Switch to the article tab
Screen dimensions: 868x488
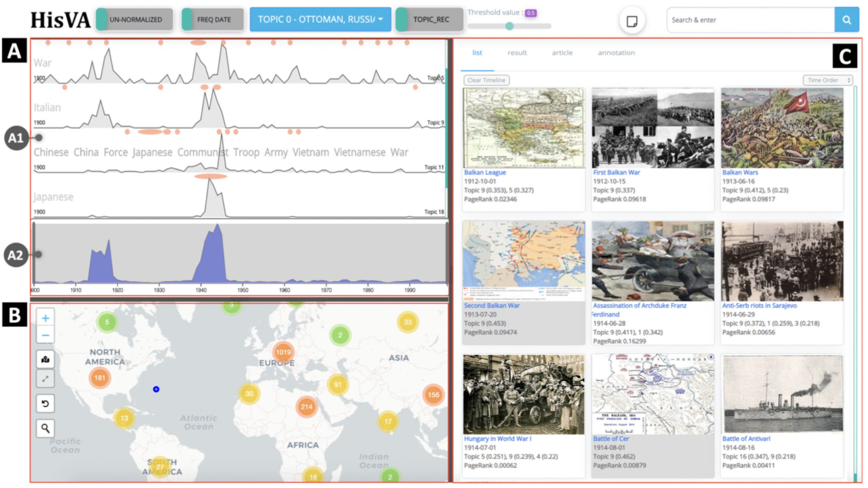(x=562, y=53)
